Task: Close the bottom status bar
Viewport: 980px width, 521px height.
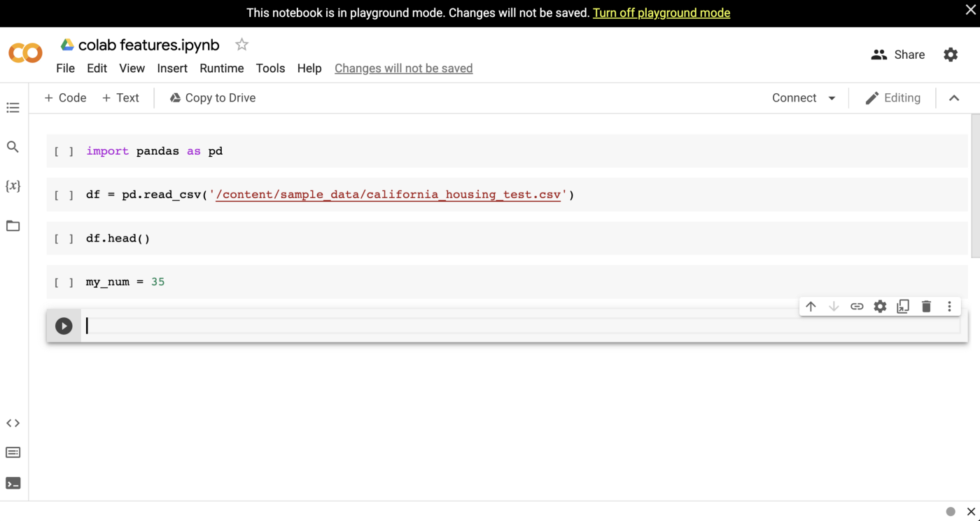Action: tap(971, 512)
